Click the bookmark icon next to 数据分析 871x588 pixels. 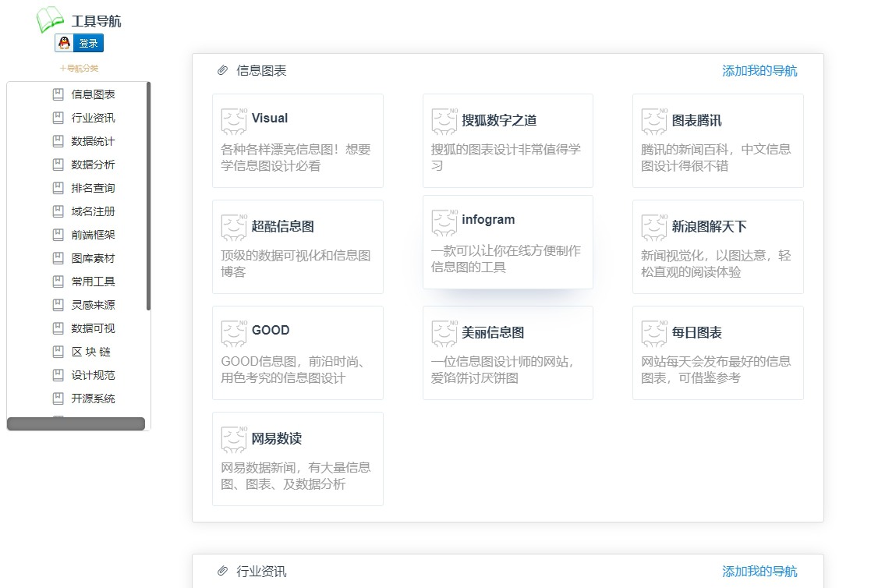tap(58, 165)
